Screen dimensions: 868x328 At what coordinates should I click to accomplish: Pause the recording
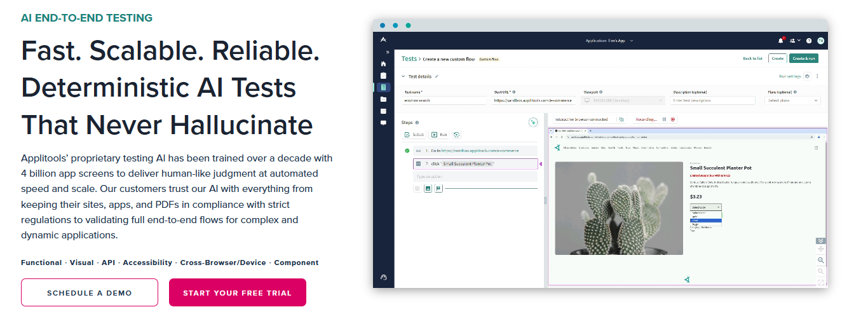(664, 119)
